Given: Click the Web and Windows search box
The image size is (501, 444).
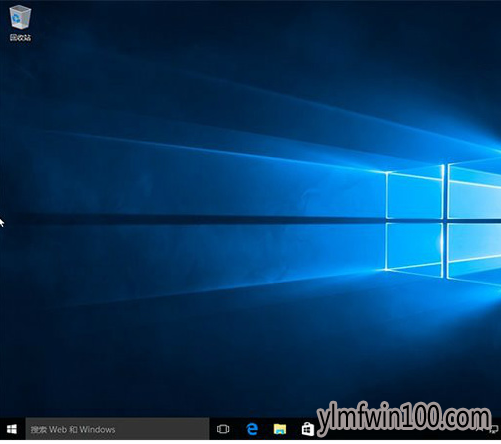Looking at the screenshot, I should (x=117, y=429).
